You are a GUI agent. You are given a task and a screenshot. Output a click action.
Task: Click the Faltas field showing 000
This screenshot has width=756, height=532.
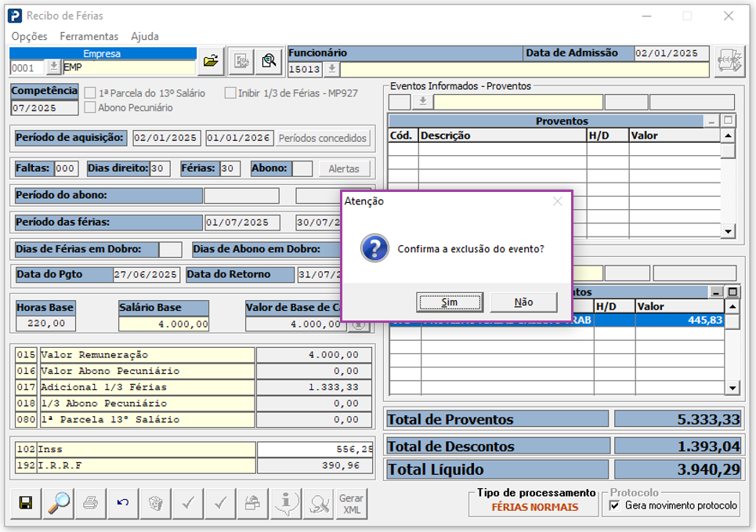click(x=65, y=168)
